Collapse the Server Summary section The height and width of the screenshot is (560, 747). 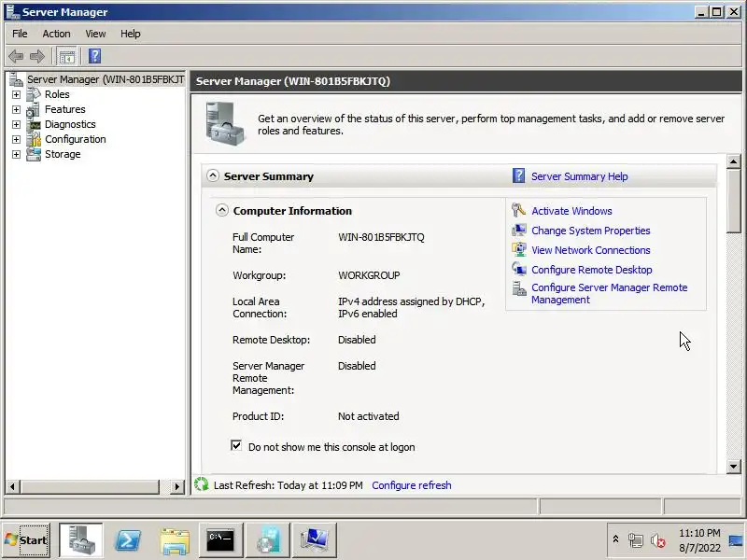213,175
